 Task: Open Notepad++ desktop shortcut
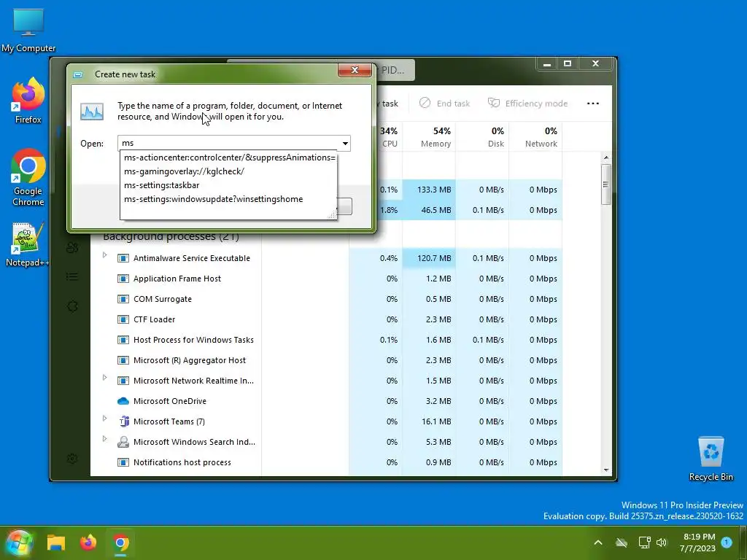27,244
